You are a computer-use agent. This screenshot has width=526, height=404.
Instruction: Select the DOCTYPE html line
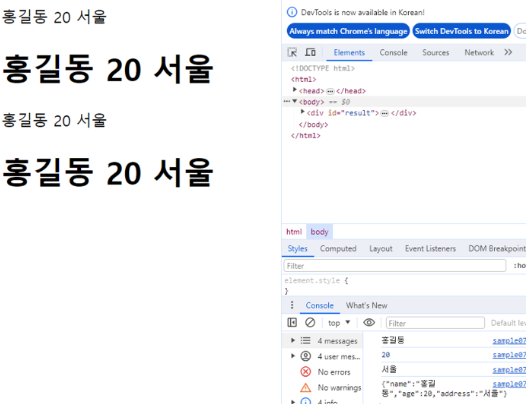tap(323, 68)
